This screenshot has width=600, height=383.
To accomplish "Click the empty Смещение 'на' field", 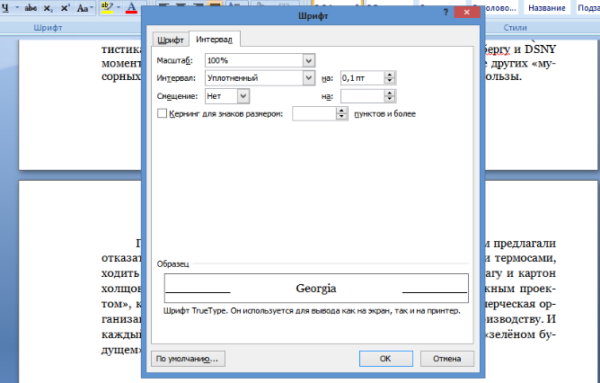I will coord(362,96).
